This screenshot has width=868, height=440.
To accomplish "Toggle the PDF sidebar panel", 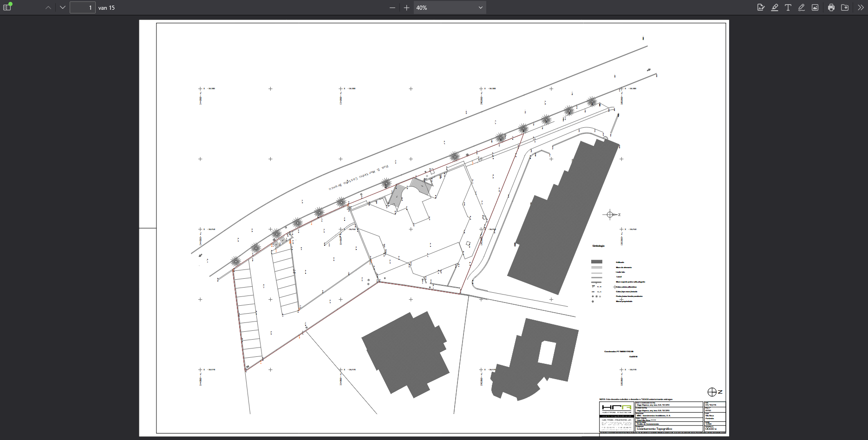I will [x=7, y=7].
